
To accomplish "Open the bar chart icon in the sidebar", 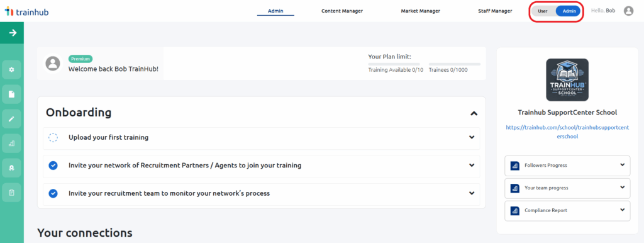I will [11, 144].
